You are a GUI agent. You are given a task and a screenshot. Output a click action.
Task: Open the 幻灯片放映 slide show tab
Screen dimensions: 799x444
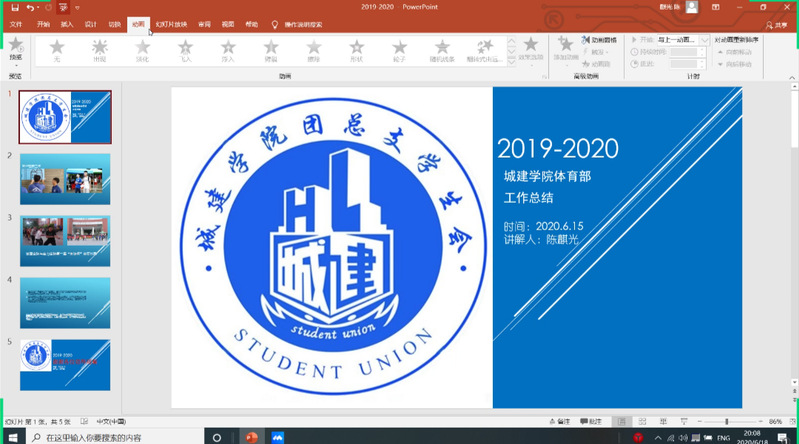[170, 23]
